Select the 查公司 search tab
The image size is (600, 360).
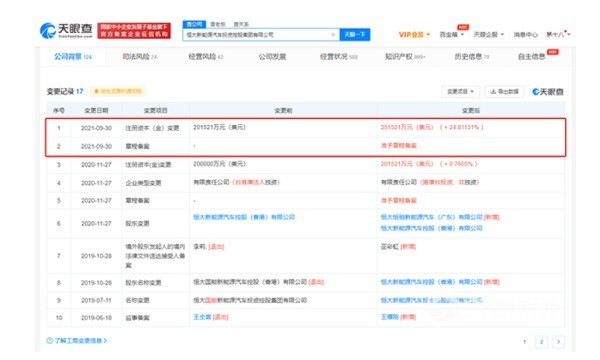click(194, 24)
